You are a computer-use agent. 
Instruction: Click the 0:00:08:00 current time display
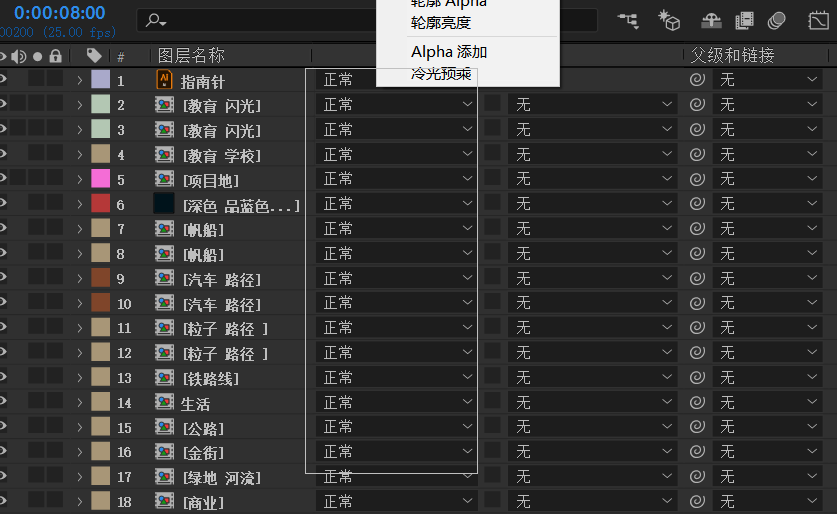[59, 13]
